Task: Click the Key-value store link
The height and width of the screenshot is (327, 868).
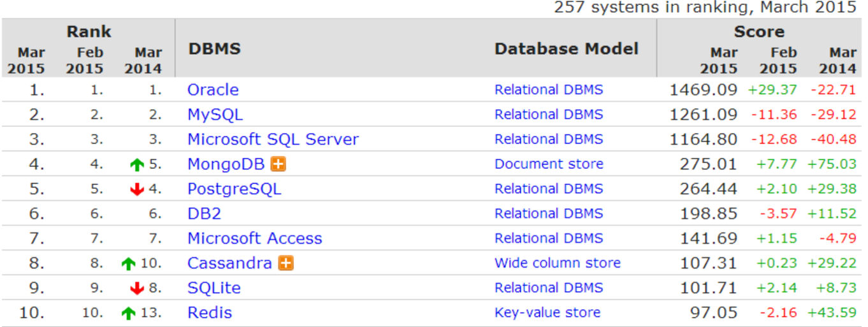Action: 547,312
